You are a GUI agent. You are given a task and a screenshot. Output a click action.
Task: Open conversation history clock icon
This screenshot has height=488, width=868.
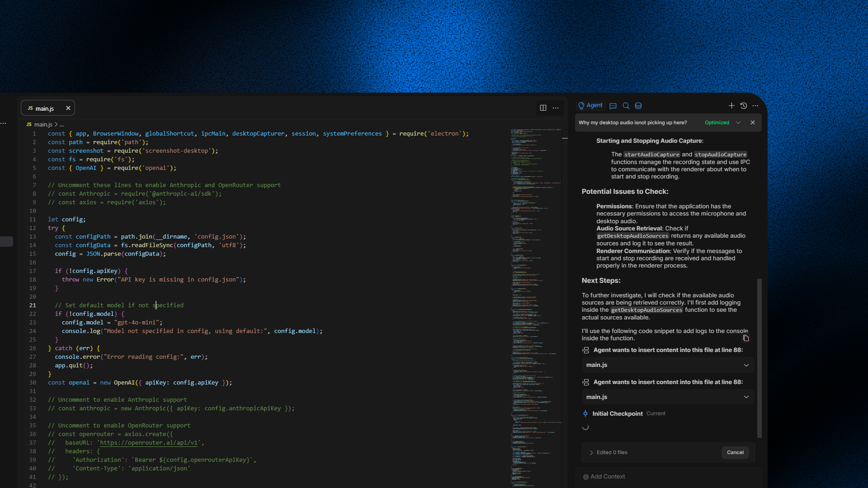coord(744,105)
